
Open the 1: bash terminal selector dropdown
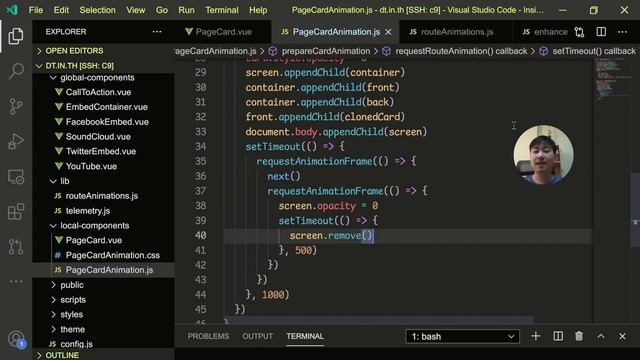point(462,337)
